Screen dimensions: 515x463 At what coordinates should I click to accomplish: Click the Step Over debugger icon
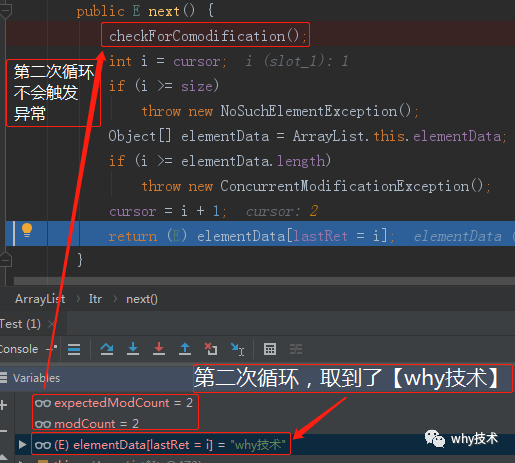[107, 349]
